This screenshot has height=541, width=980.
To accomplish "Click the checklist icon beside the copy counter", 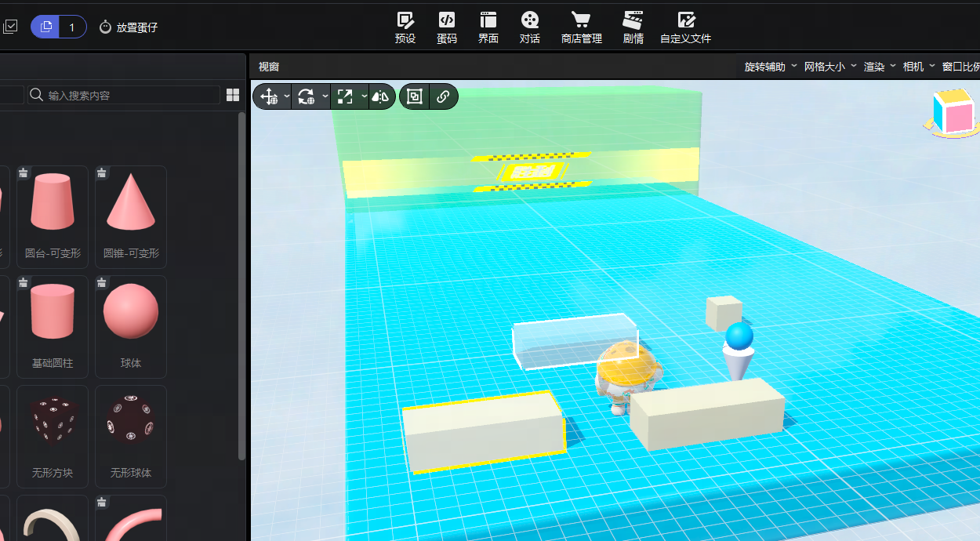I will (x=11, y=27).
